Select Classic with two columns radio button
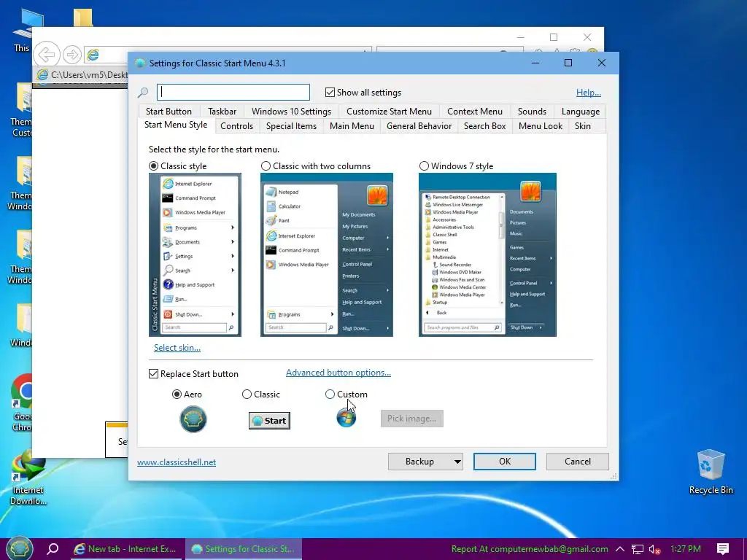 (x=266, y=166)
